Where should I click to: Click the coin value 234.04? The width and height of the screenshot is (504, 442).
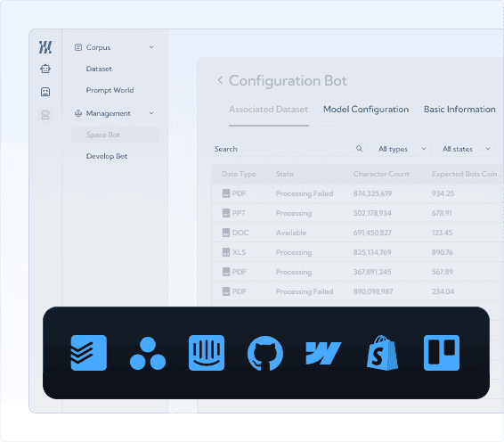[x=443, y=291]
